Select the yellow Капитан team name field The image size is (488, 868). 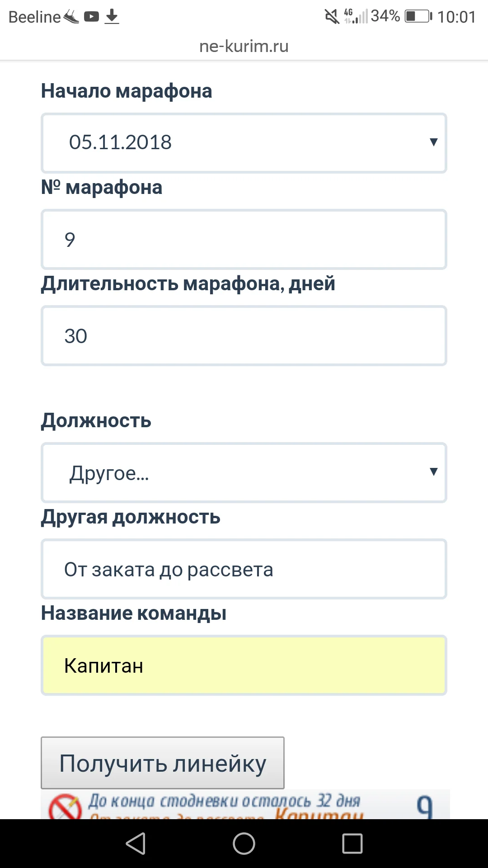click(x=244, y=665)
